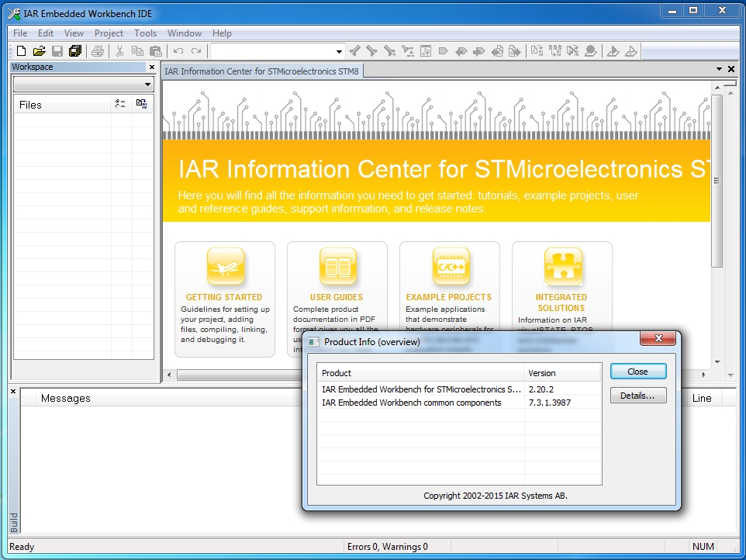Click the Getting Started airplane icon
Image resolution: width=746 pixels, height=560 pixels.
click(226, 267)
